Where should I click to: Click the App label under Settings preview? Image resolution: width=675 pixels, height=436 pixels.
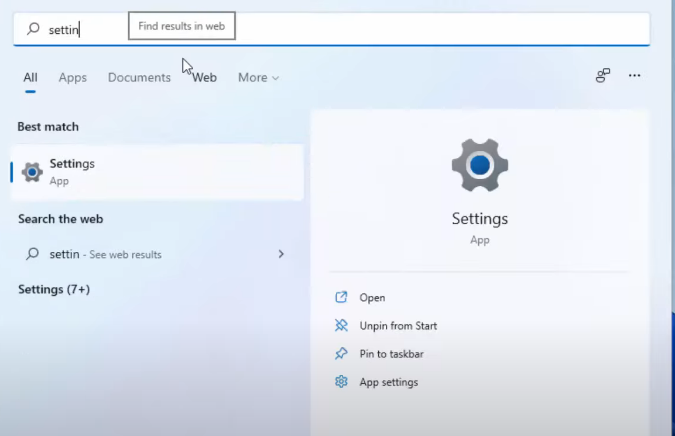point(480,240)
